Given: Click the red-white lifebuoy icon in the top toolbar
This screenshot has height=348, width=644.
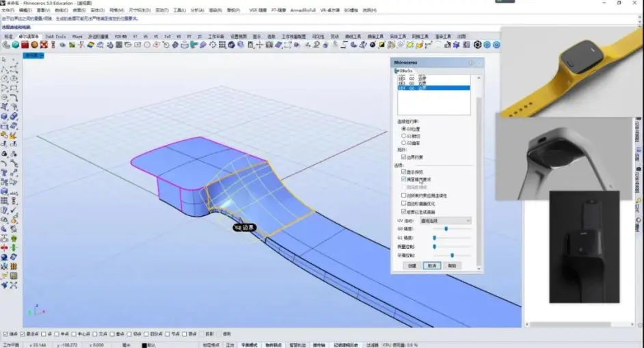Looking at the screenshot, I should [44, 45].
